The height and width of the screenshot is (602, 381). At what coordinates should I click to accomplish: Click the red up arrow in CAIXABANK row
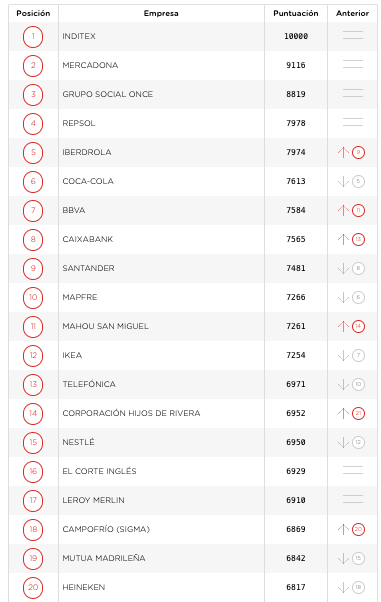343,240
